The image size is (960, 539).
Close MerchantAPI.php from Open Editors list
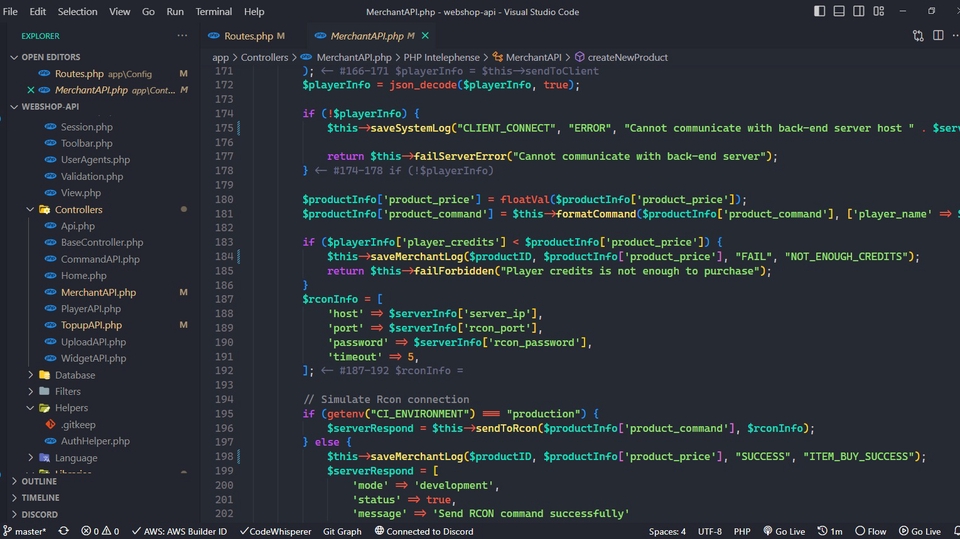coord(31,90)
